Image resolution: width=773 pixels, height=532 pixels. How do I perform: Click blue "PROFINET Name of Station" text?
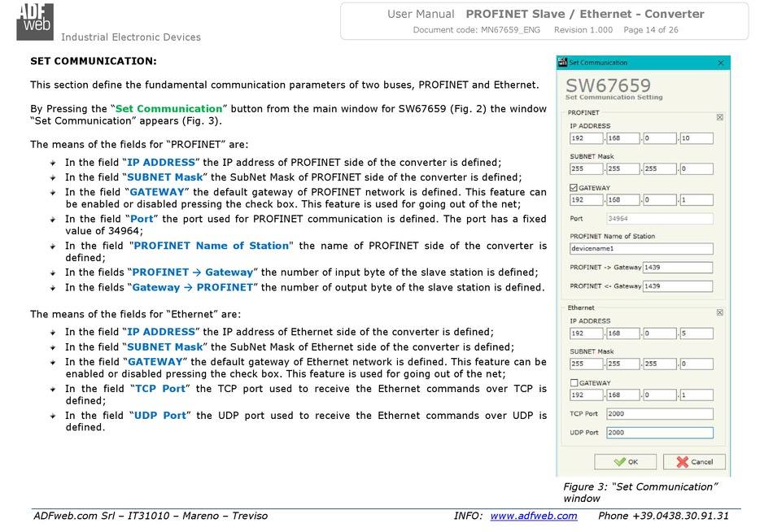pos(211,246)
